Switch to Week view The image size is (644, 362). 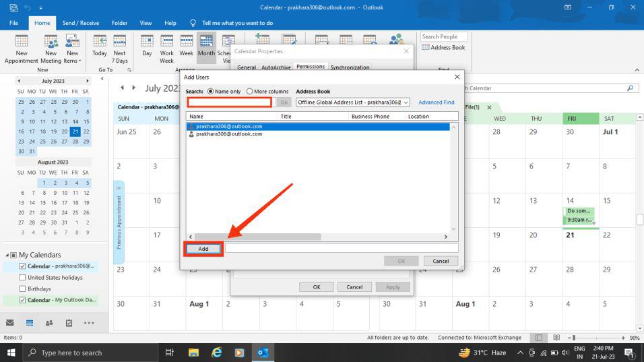click(186, 46)
